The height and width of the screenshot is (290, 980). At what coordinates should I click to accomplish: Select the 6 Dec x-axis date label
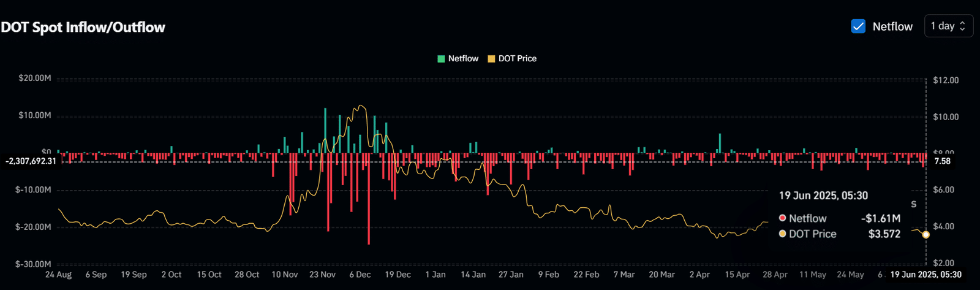[x=360, y=275]
